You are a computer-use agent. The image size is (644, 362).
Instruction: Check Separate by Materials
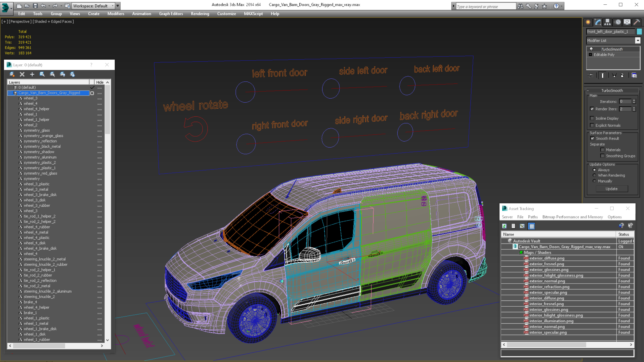click(x=602, y=150)
